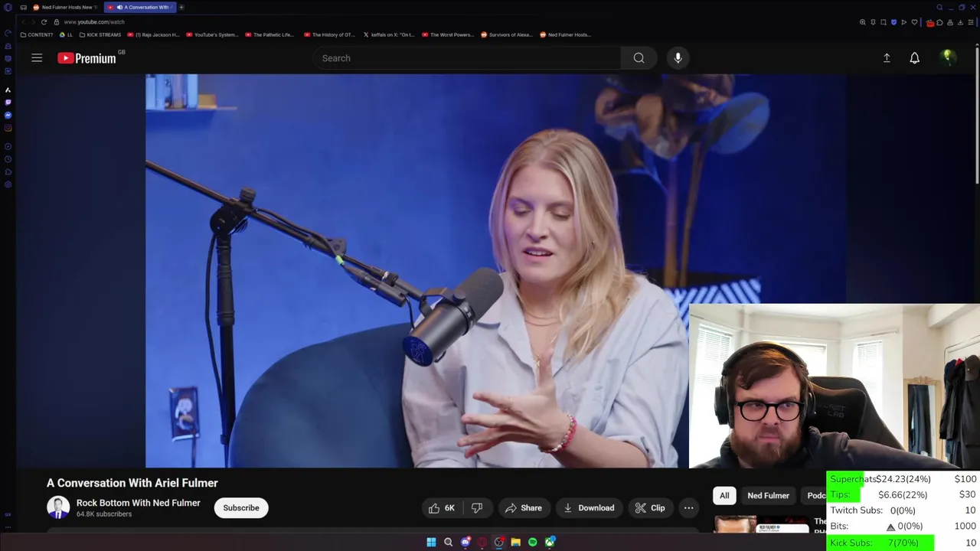
Task: Open the browser downloads icon
Action: pyautogui.click(x=960, y=22)
